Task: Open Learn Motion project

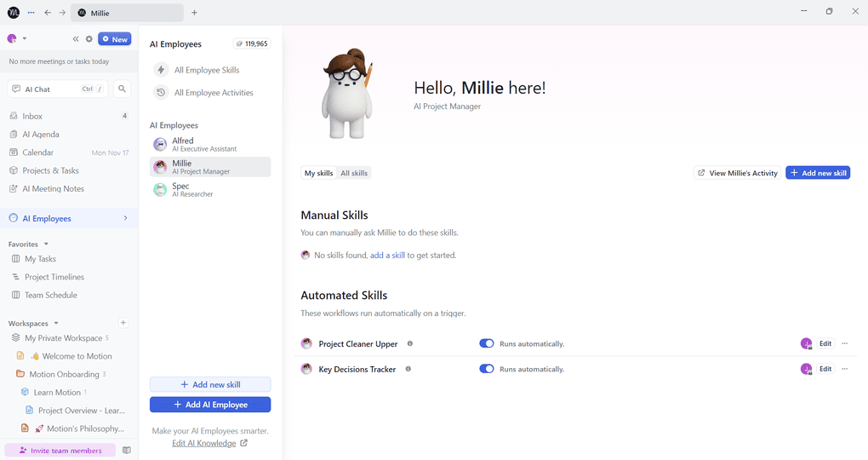Action: pyautogui.click(x=57, y=393)
